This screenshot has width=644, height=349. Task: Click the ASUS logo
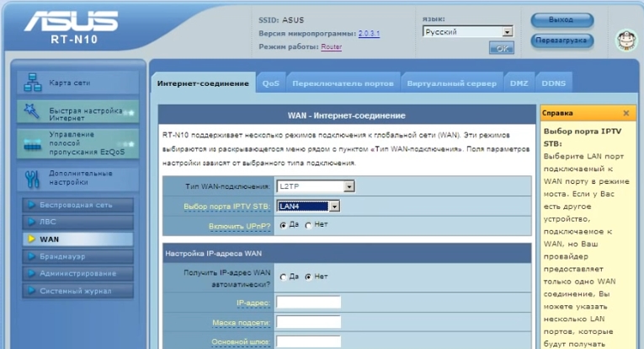point(71,21)
